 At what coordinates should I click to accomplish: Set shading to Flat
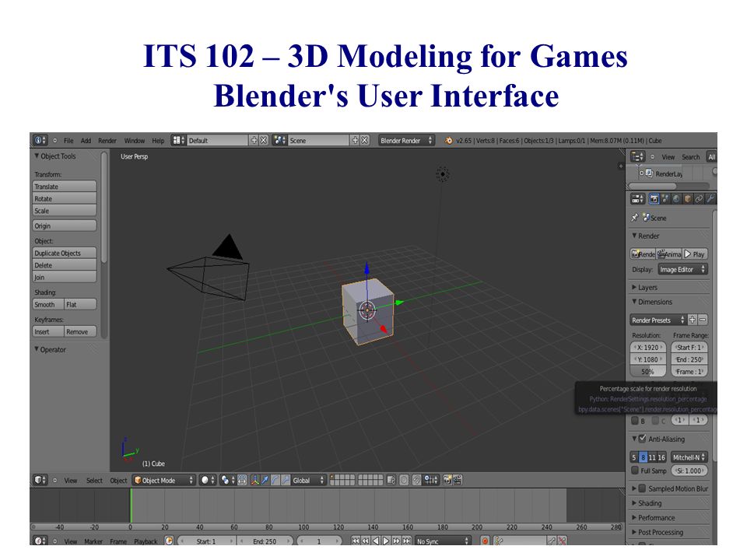[80, 304]
